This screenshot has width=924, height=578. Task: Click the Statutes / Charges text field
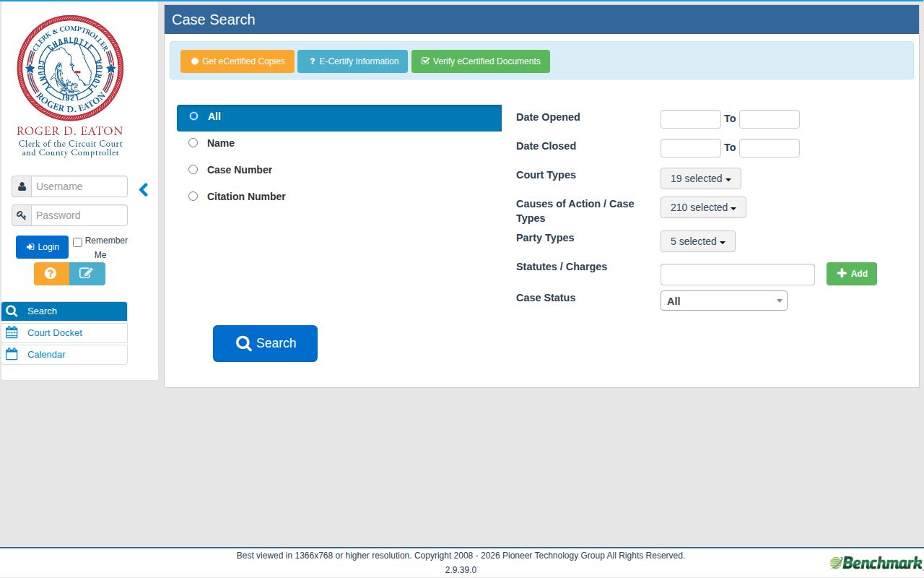pos(738,275)
